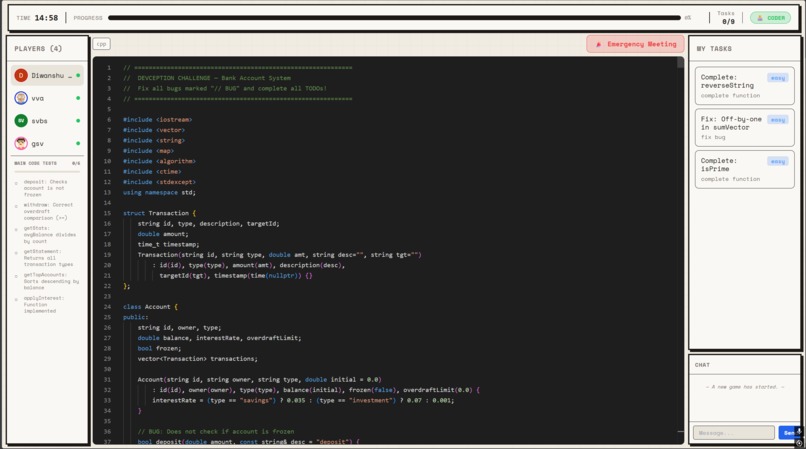Screen dimensions: 806x449
Task: Click the PLAYERS (4) header
Action: 38,49
